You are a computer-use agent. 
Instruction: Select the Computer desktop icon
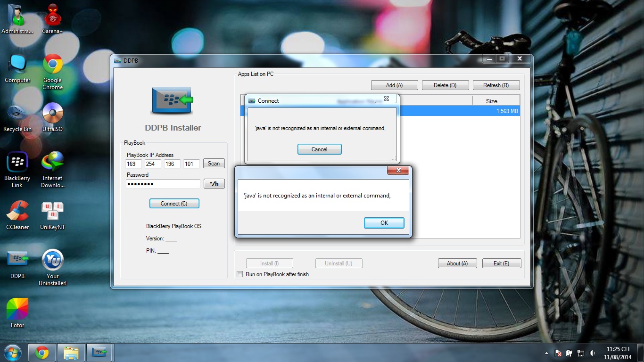click(x=18, y=69)
